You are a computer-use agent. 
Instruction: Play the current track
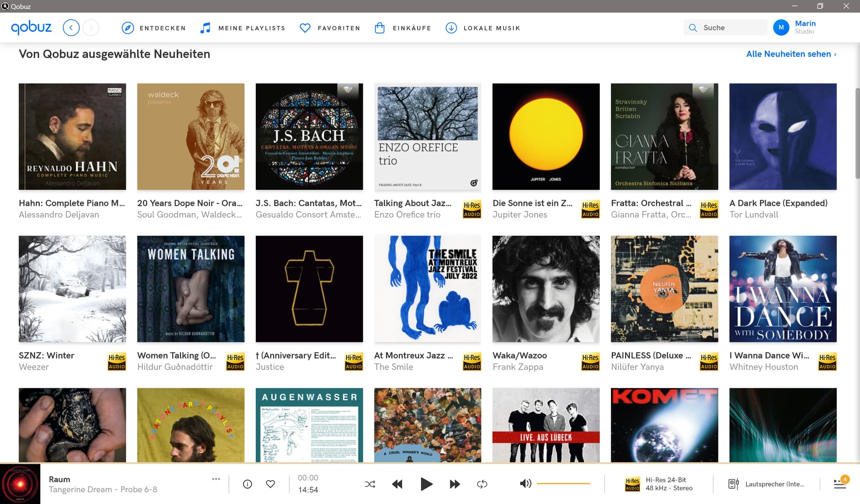pos(426,484)
